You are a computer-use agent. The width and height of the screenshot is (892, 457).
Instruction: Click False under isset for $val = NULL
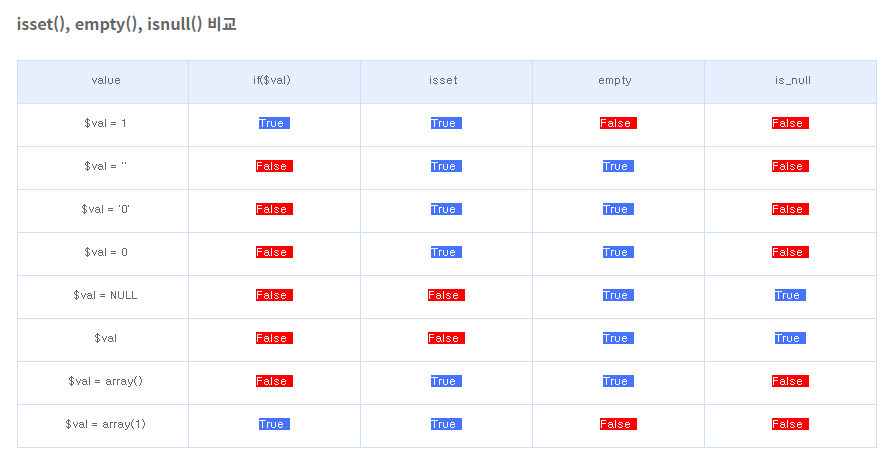[x=446, y=295]
